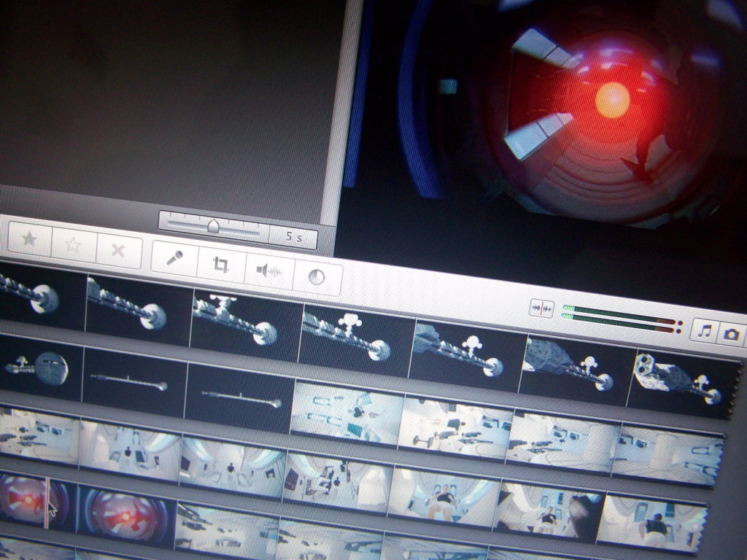The image size is (747, 560).
Task: Select the distant thin ship thumbnail in row two
Action: tap(133, 382)
